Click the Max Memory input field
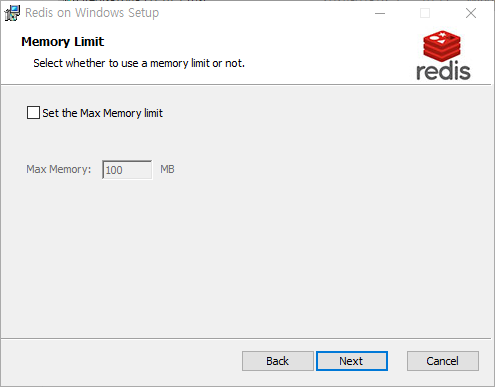 127,170
